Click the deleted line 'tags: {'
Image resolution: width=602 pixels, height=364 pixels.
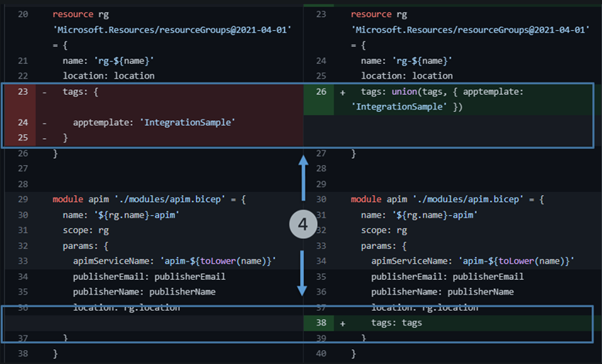point(80,92)
